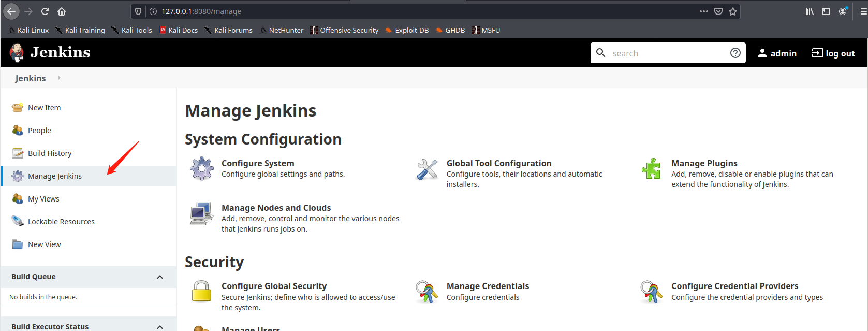The width and height of the screenshot is (868, 331).
Task: Click the Configure Global Security padlock icon
Action: (201, 291)
